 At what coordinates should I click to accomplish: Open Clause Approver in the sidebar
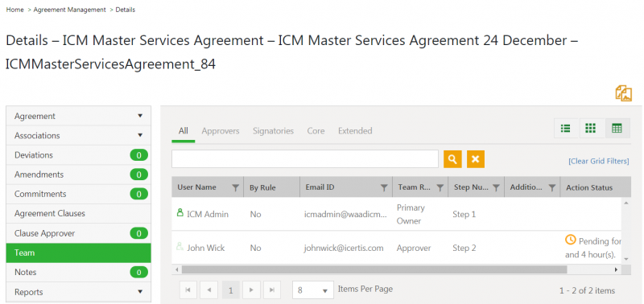tap(78, 233)
